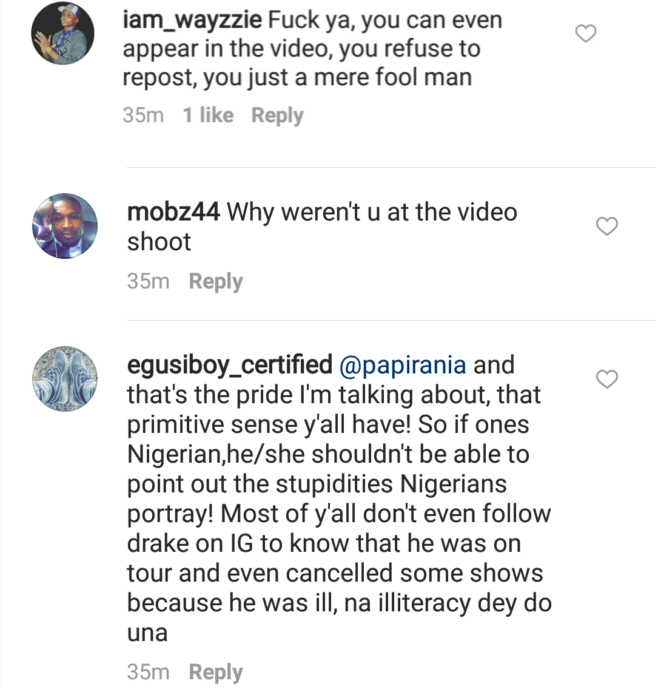The height and width of the screenshot is (688, 656).
Task: Click the 35m timestamp under mobz44's comment
Action: 148,281
